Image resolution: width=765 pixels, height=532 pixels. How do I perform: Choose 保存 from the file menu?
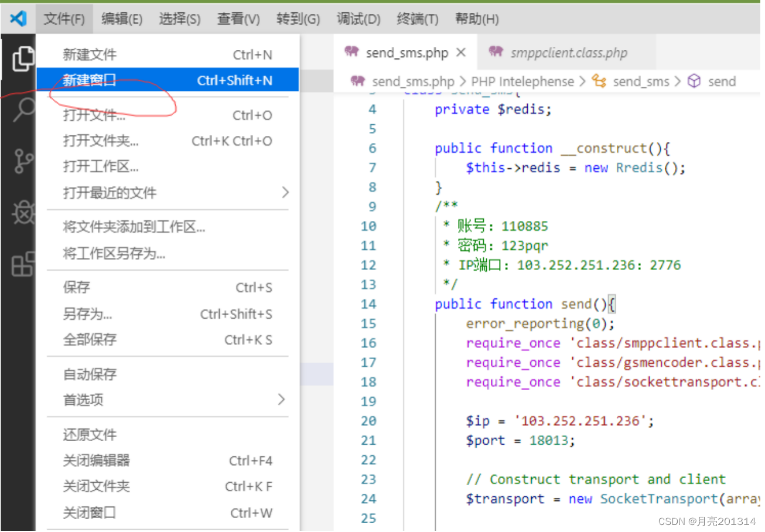pyautogui.click(x=168, y=288)
